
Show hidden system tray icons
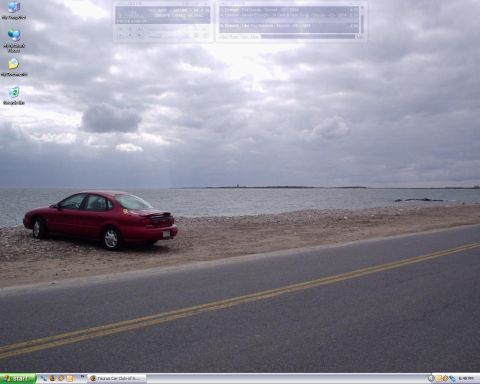pos(431,378)
